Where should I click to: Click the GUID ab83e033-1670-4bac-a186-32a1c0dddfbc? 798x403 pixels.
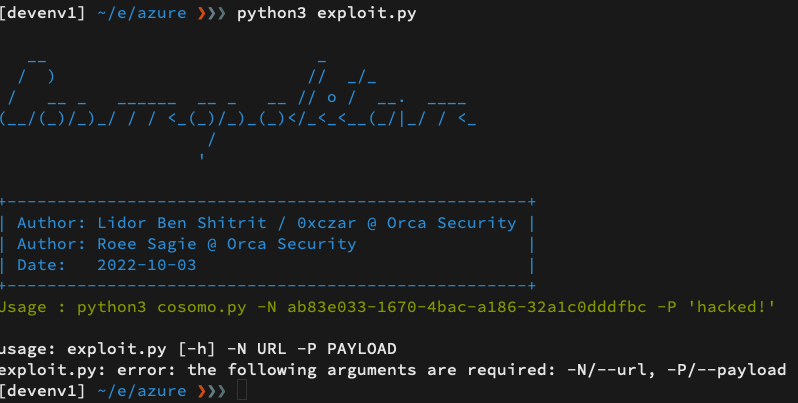467,307
